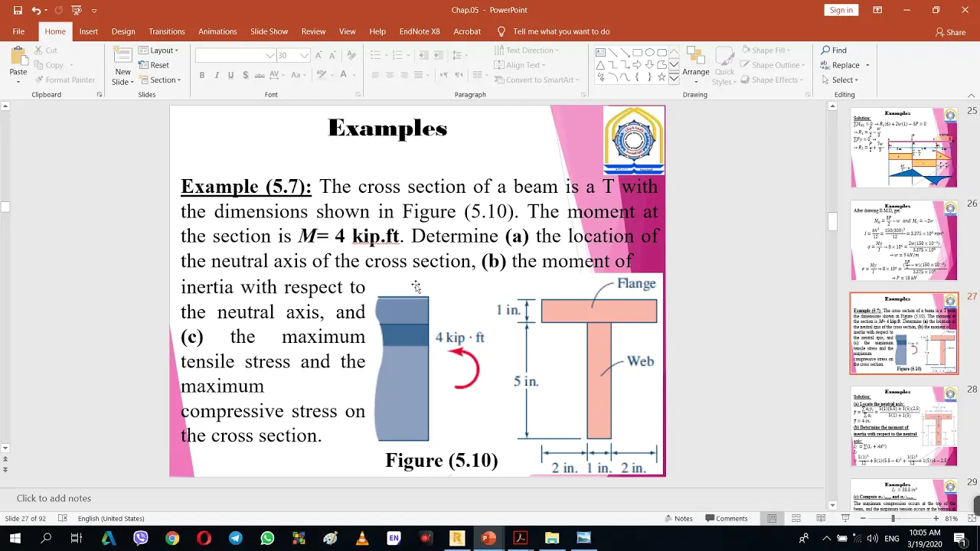Select slide 26 thumbnail
The width and height of the screenshot is (980, 551).
tap(904, 240)
